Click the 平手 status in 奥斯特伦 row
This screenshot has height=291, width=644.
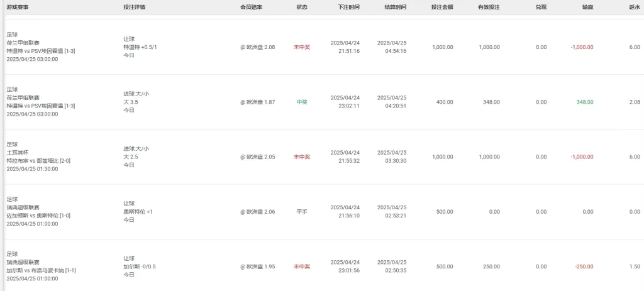(302, 212)
